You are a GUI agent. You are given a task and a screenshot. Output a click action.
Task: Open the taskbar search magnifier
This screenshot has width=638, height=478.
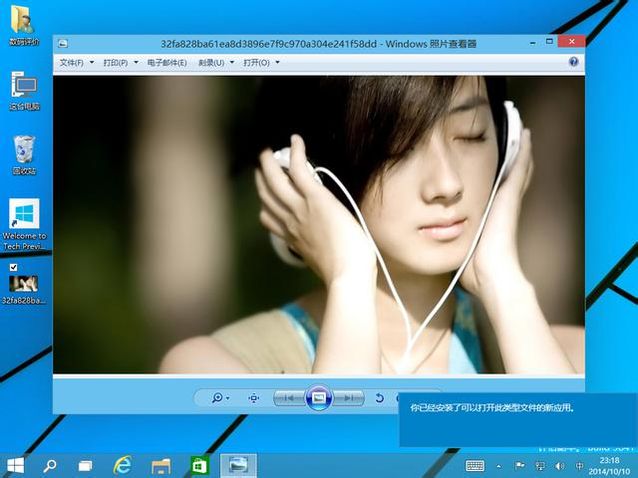click(x=50, y=465)
